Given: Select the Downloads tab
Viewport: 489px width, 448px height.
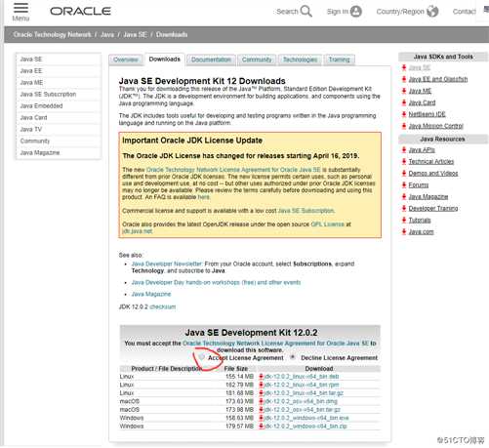Looking at the screenshot, I should click(x=165, y=60).
